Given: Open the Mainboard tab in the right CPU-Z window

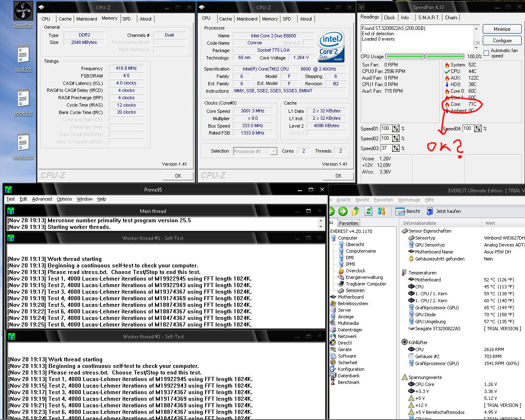Looking at the screenshot, I should point(247,19).
